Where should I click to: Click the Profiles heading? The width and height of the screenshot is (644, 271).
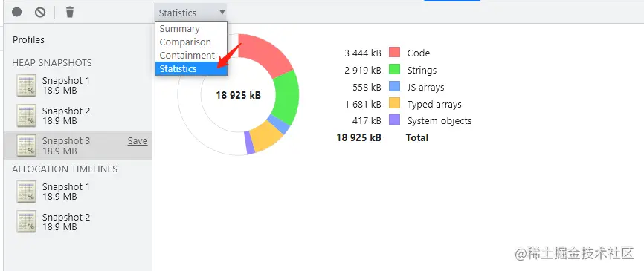[x=28, y=40]
